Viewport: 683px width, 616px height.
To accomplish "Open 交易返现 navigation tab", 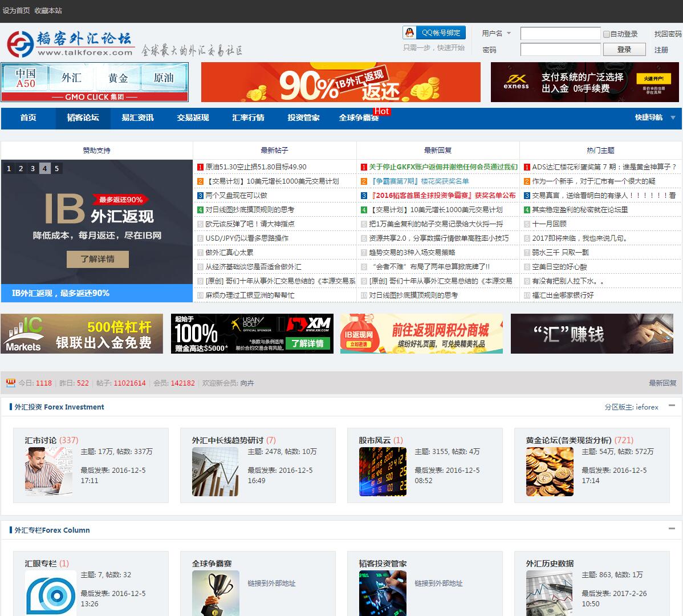I will coord(193,117).
